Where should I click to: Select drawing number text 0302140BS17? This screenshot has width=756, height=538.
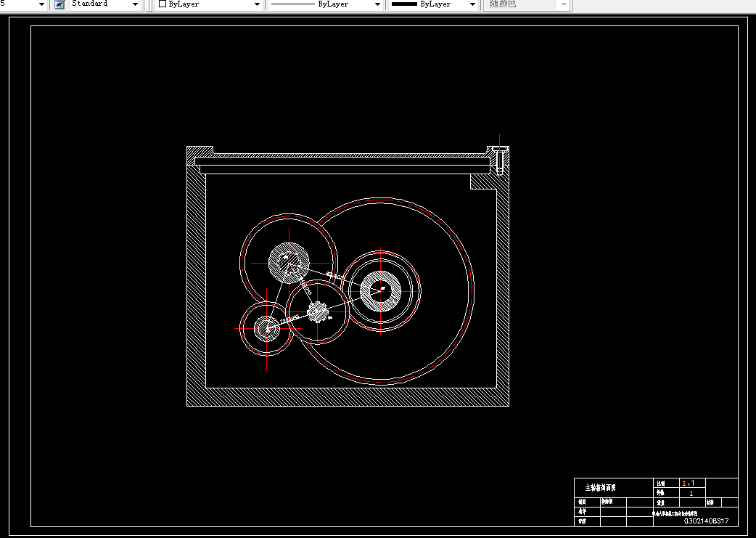tap(707, 521)
